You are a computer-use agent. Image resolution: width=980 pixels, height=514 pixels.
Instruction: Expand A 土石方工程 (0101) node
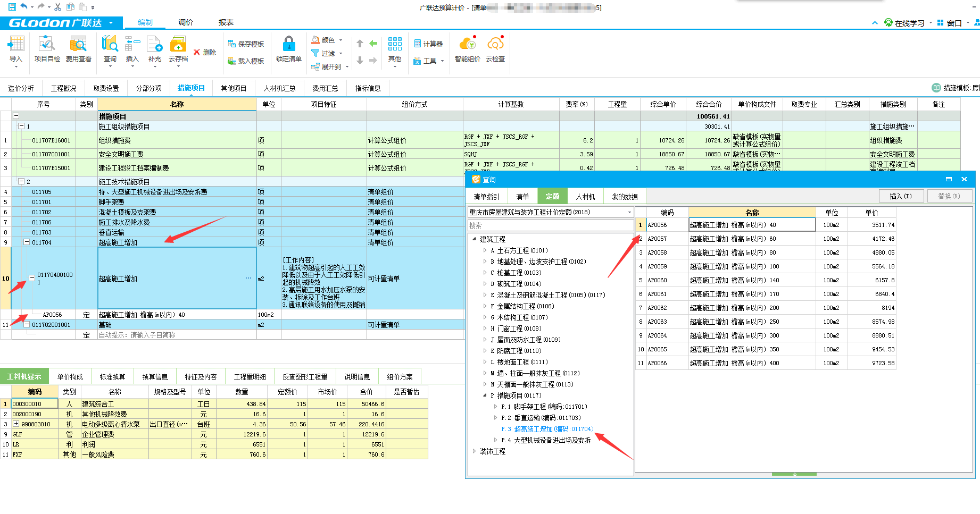tap(485, 250)
